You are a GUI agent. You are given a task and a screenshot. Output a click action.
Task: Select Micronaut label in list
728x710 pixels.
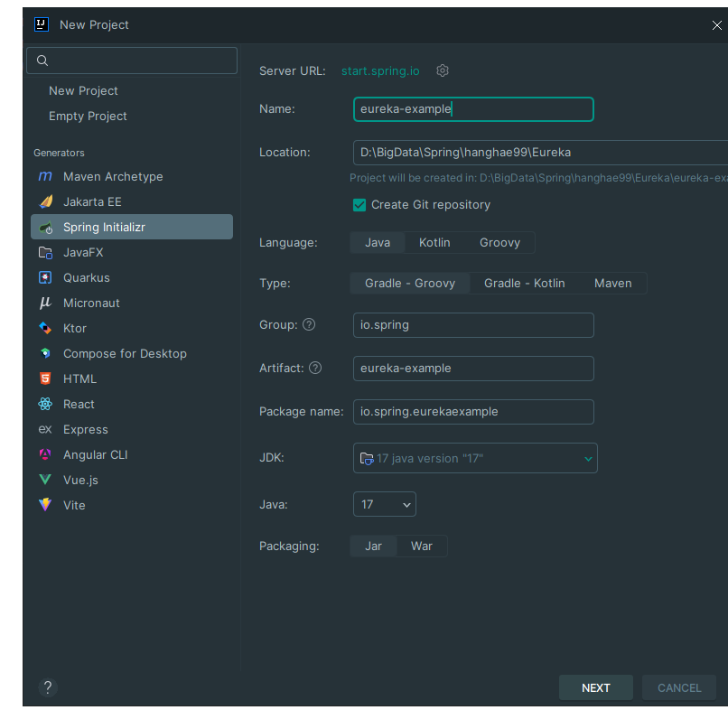91,304
